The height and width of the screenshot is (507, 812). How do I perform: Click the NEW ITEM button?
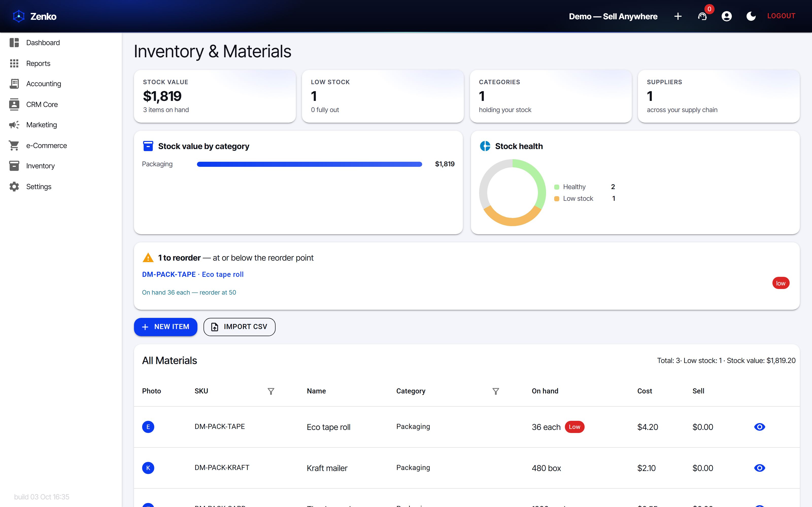click(165, 327)
